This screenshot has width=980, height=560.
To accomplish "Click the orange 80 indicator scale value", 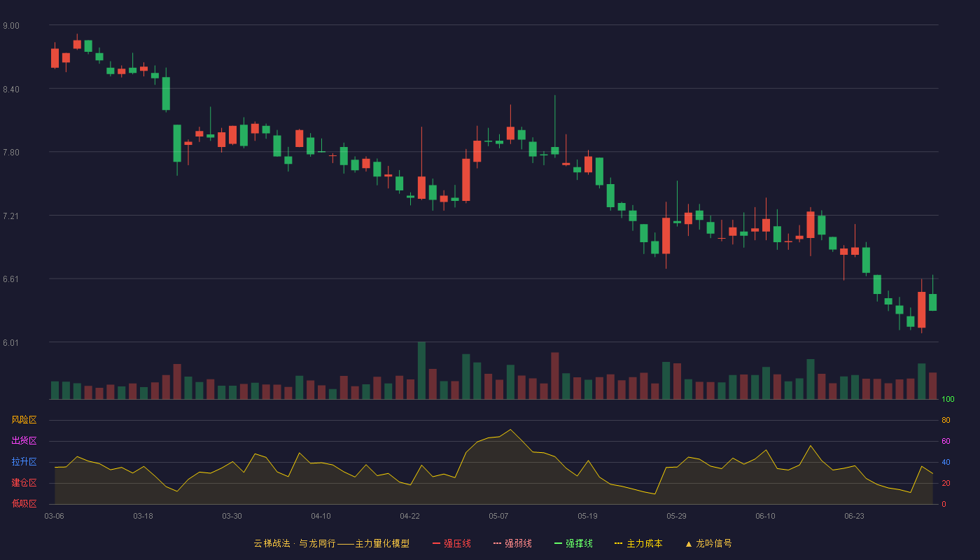I will (946, 420).
